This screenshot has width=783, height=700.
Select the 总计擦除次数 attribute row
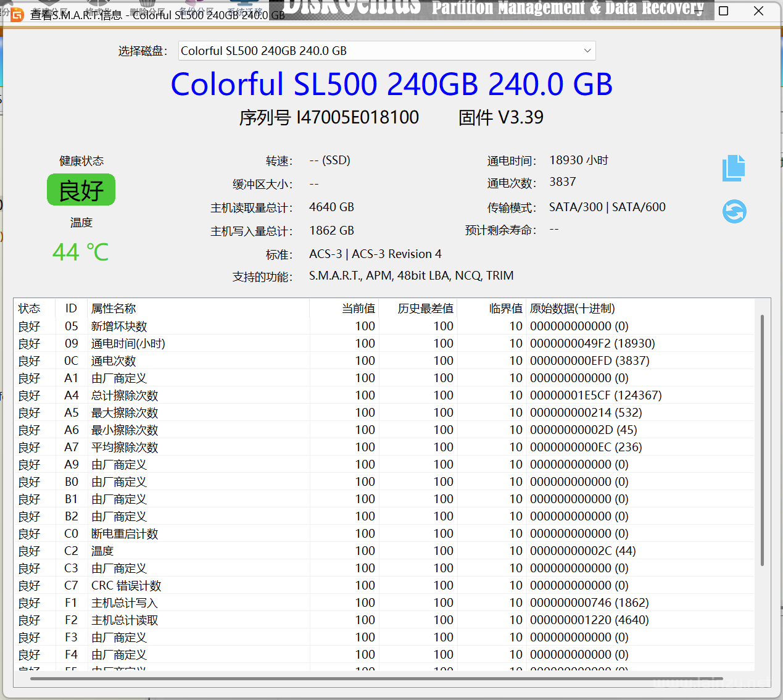[x=125, y=396]
